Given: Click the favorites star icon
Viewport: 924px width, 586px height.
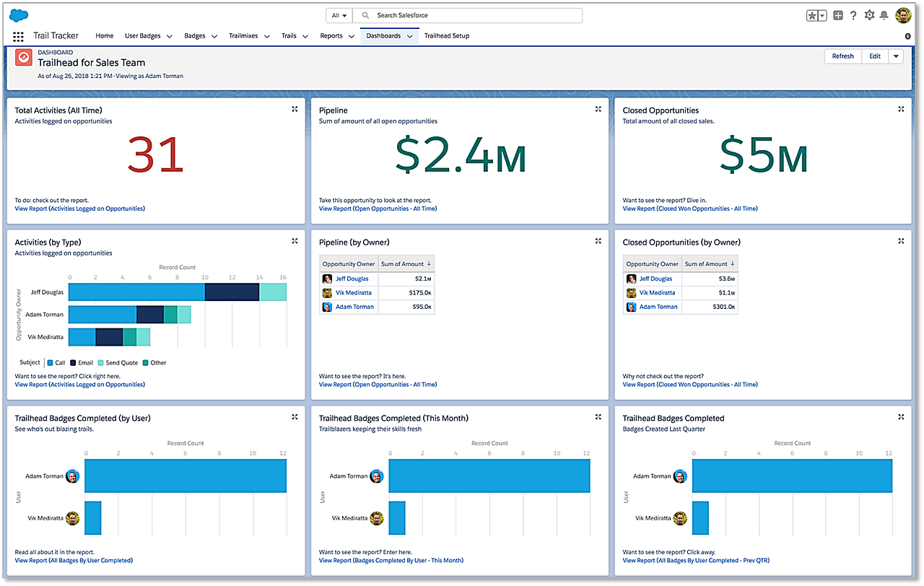Looking at the screenshot, I should point(814,14).
